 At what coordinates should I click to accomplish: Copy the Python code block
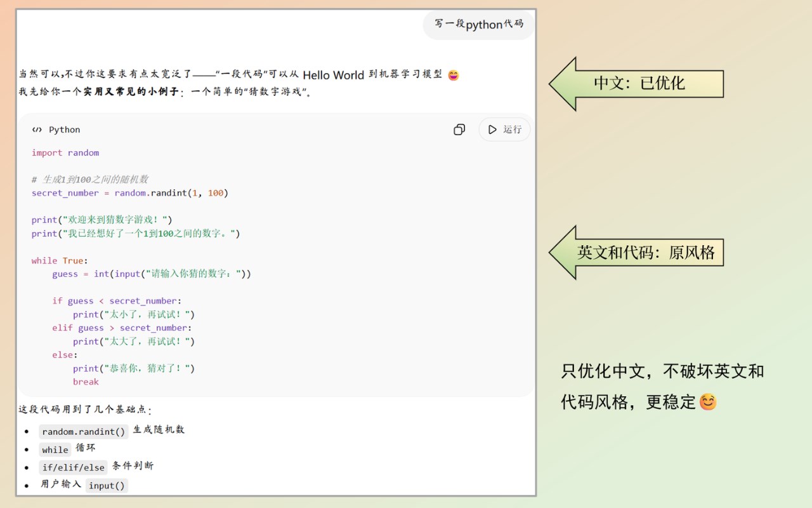(459, 130)
